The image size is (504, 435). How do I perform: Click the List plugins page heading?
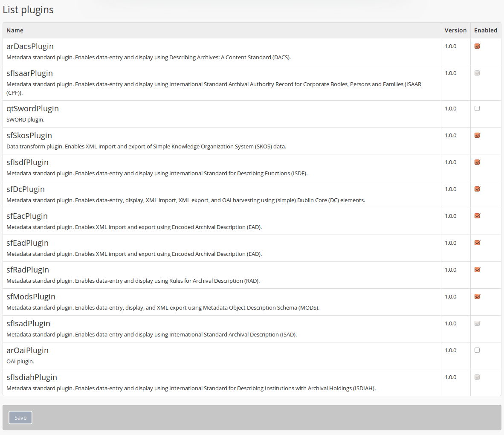point(28,10)
